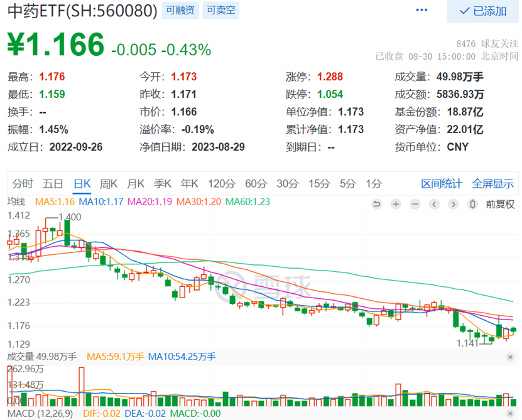The height and width of the screenshot is (420, 522).
Task: Switch to the 60分 interval tab
Action: (x=256, y=183)
